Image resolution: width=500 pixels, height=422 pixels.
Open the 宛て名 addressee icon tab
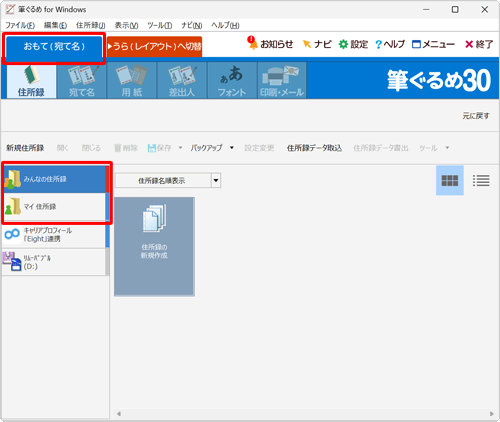tap(82, 81)
